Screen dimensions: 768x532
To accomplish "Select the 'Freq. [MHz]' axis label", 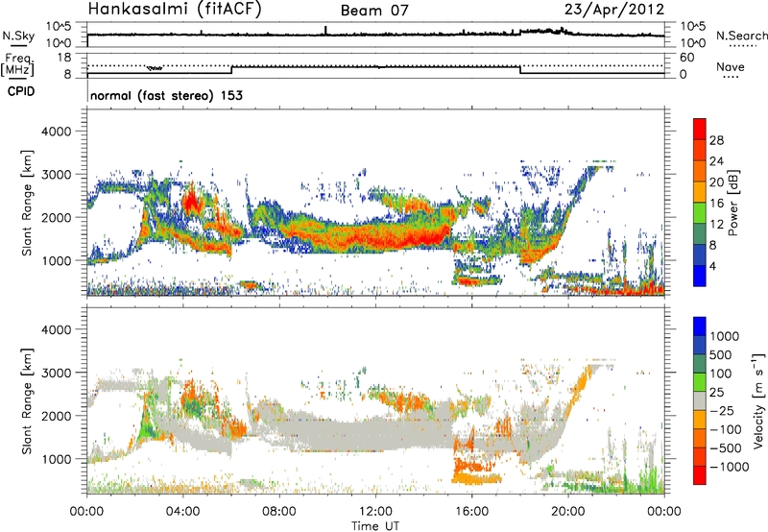I will 17,64.
